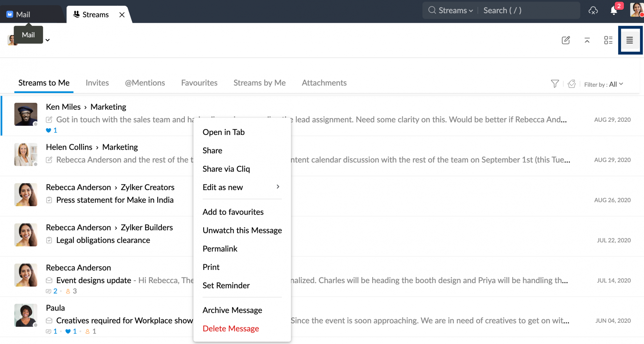Click the collapse-to-top arrow icon
Viewport: 644px width, 344px height.
(x=587, y=40)
